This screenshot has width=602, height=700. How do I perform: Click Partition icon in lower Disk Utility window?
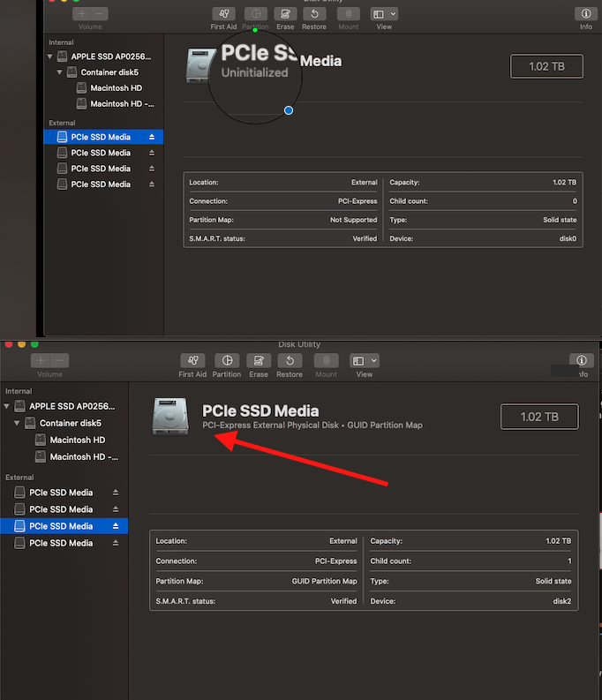[x=227, y=360]
